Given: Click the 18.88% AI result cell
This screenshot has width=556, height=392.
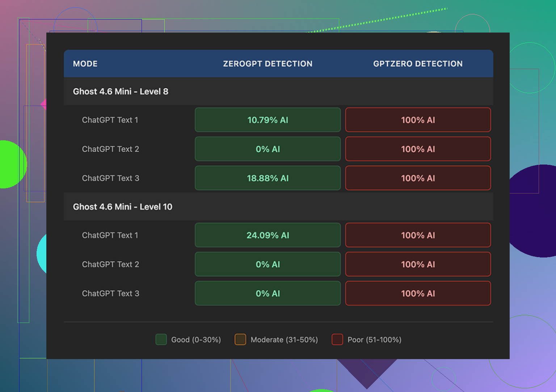Looking at the screenshot, I should 268,178.
